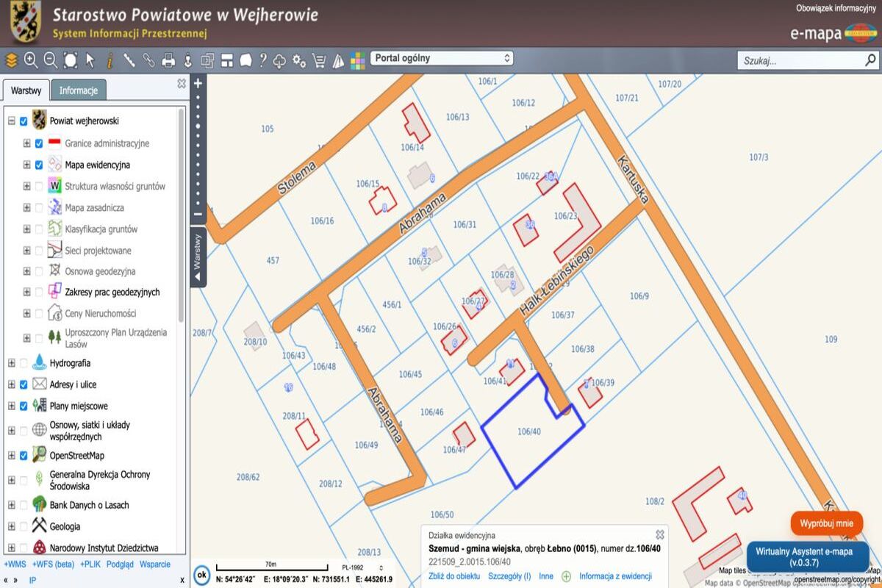Open the shopping cart icon
882x588 pixels.
(x=319, y=60)
